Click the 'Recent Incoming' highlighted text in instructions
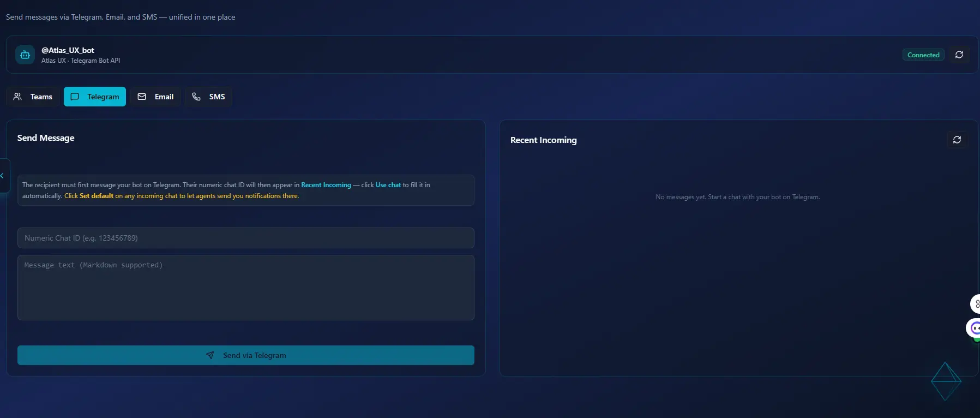 pos(326,185)
